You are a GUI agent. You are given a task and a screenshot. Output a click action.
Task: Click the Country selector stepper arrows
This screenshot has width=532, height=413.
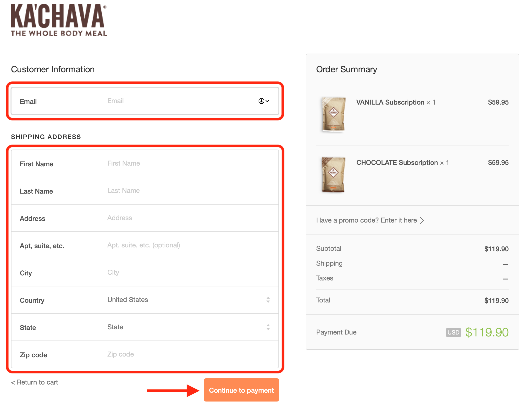tap(268, 300)
